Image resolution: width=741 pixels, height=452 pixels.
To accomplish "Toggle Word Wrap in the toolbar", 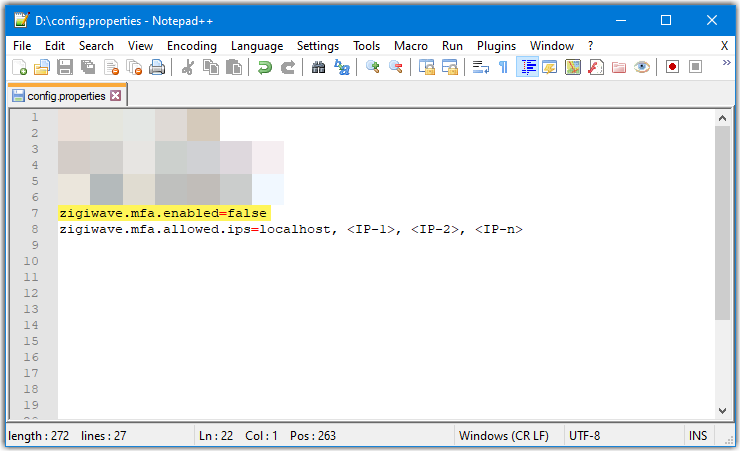I will point(480,67).
